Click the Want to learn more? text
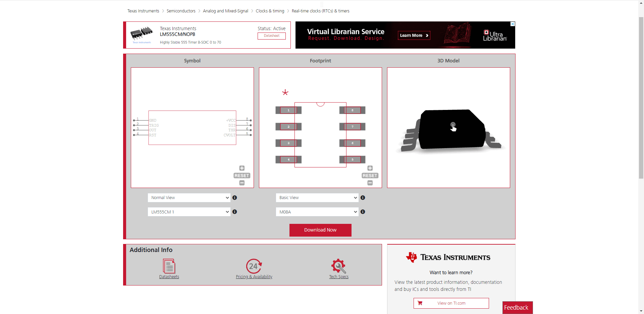 tap(451, 272)
